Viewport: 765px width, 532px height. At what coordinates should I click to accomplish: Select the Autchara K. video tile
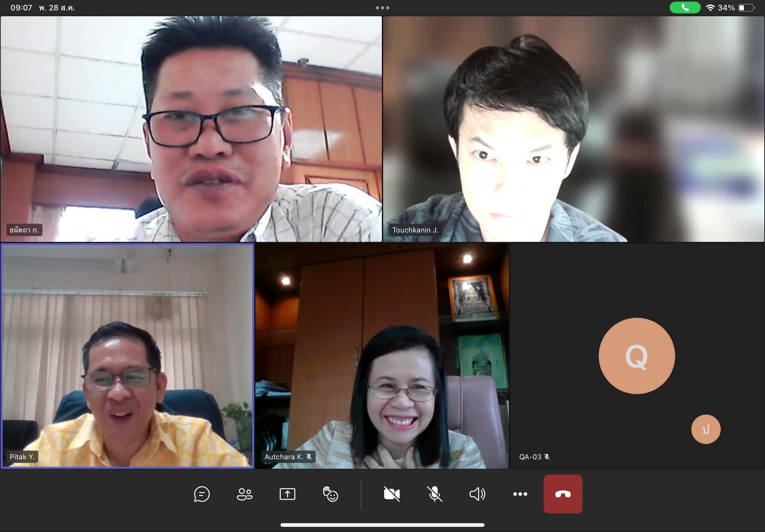point(382,355)
